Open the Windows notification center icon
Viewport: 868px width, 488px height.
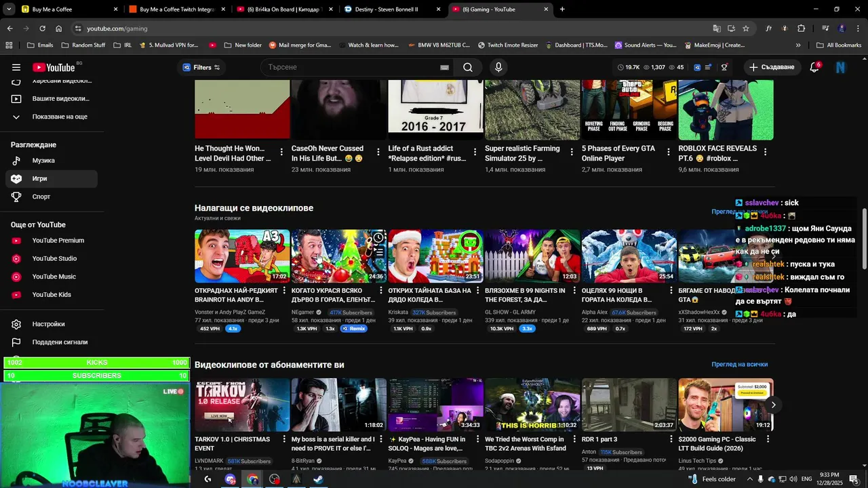click(853, 479)
